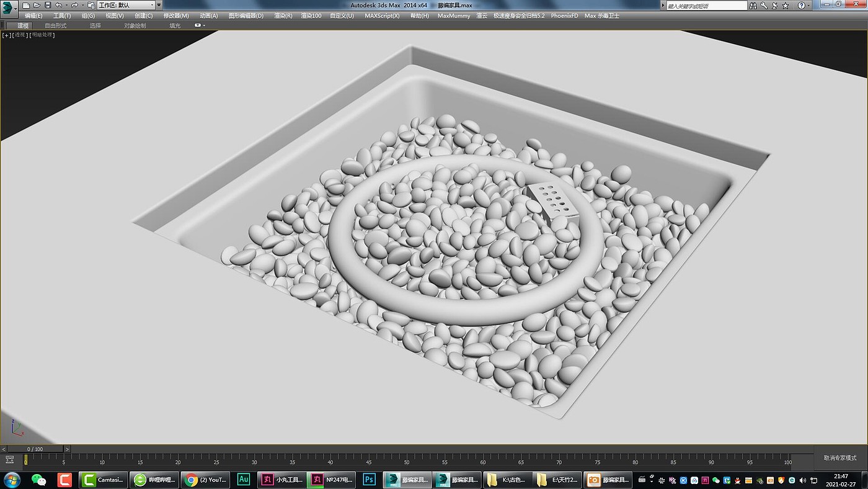Open the PhoenixFD menu
The width and height of the screenshot is (868, 489).
click(564, 16)
